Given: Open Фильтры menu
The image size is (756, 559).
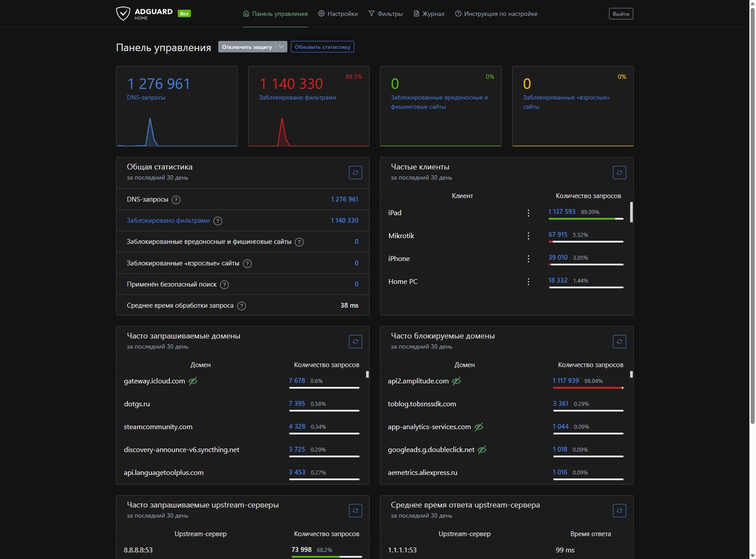Looking at the screenshot, I should (385, 14).
